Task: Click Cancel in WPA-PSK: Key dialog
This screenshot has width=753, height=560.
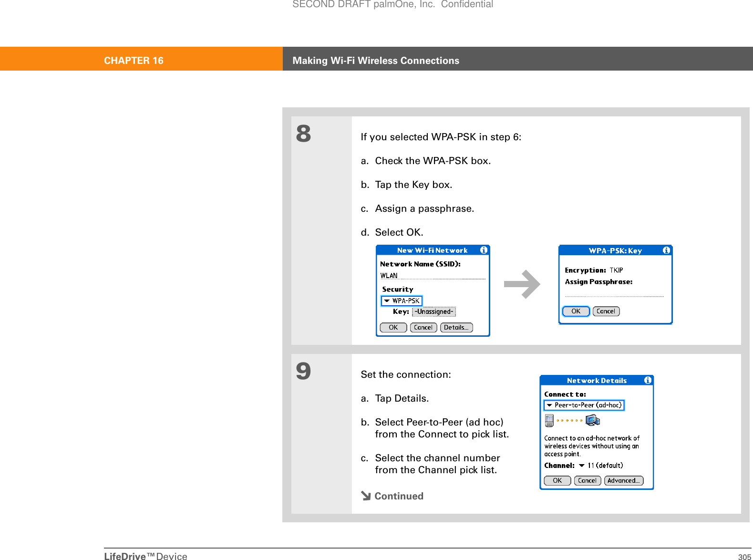Action: [606, 311]
